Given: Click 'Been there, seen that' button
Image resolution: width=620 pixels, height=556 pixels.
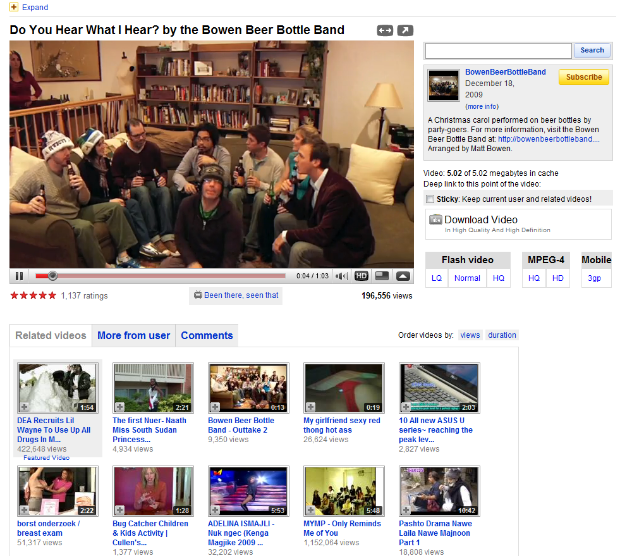Looking at the screenshot, I should pyautogui.click(x=236, y=295).
